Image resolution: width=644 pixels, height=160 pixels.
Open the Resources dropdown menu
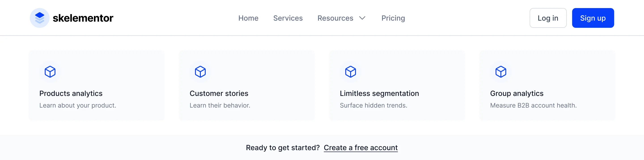[x=341, y=18]
